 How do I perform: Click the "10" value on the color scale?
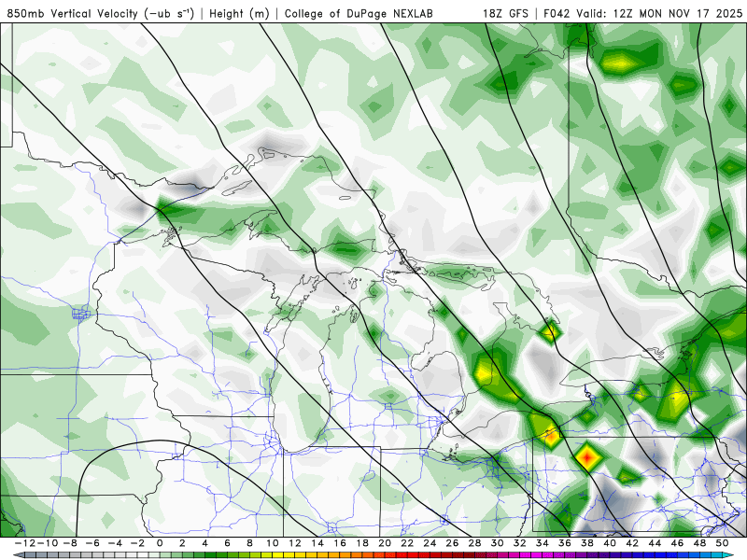272,543
